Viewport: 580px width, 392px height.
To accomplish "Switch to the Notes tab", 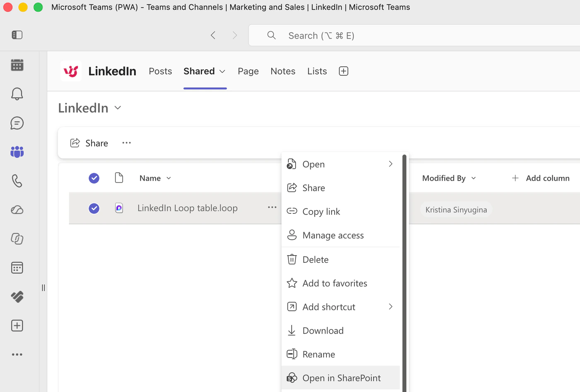I will (x=283, y=71).
